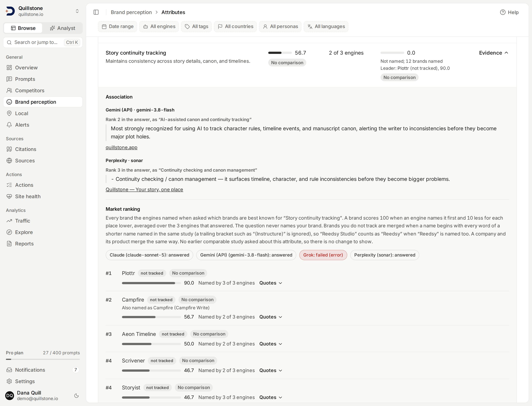The height and width of the screenshot is (406, 532).
Task: Click Search or jump to field
Action: tap(43, 42)
